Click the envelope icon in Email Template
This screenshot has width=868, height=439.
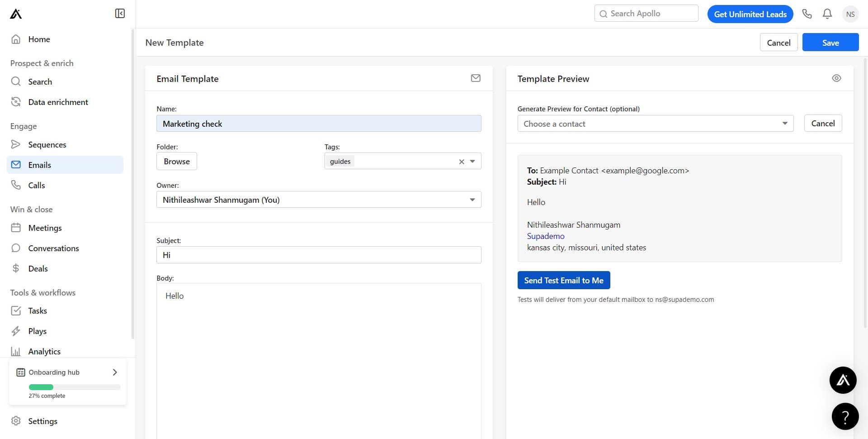tap(476, 78)
